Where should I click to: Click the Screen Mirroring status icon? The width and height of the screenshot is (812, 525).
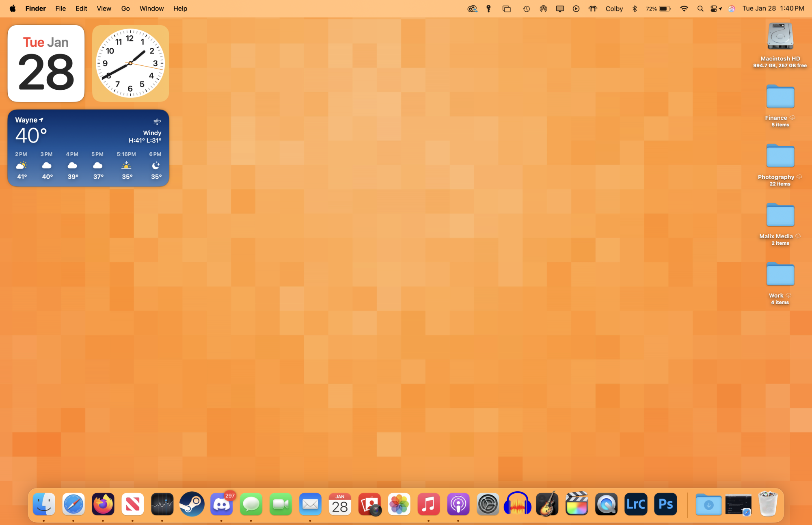(x=560, y=8)
